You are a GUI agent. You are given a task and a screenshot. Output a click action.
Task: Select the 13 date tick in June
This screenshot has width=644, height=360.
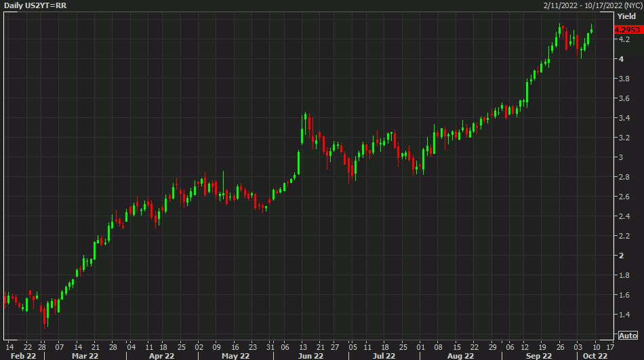click(303, 347)
